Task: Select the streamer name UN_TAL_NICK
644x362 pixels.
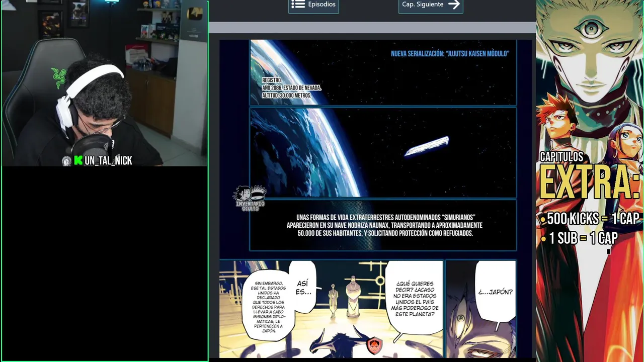Action: (x=108, y=160)
